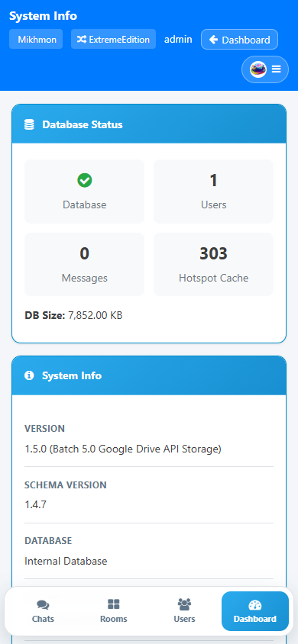The height and width of the screenshot is (644, 298).
Task: Click the Hotspot Cache card showing 303
Action: tap(213, 265)
